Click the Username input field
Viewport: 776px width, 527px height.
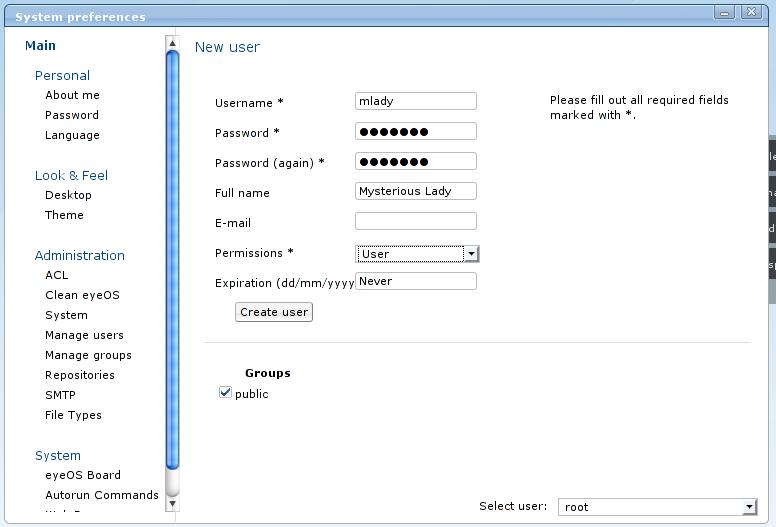tap(415, 101)
